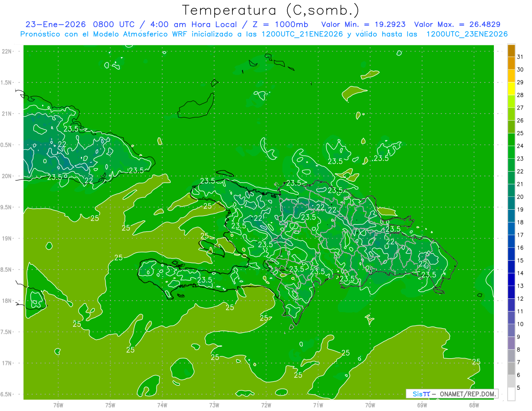
Task: Click the "22N" latitude axis label
Action: click(7, 51)
